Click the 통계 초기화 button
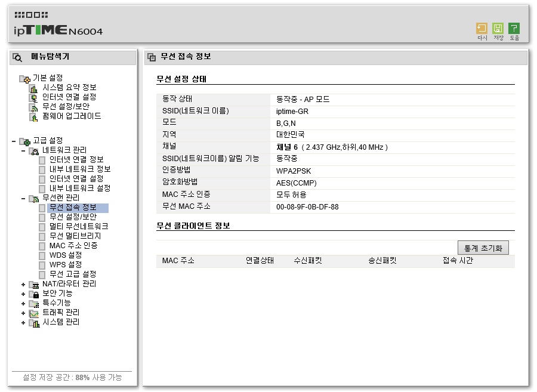Viewport: 537px width, 392px height. (483, 248)
